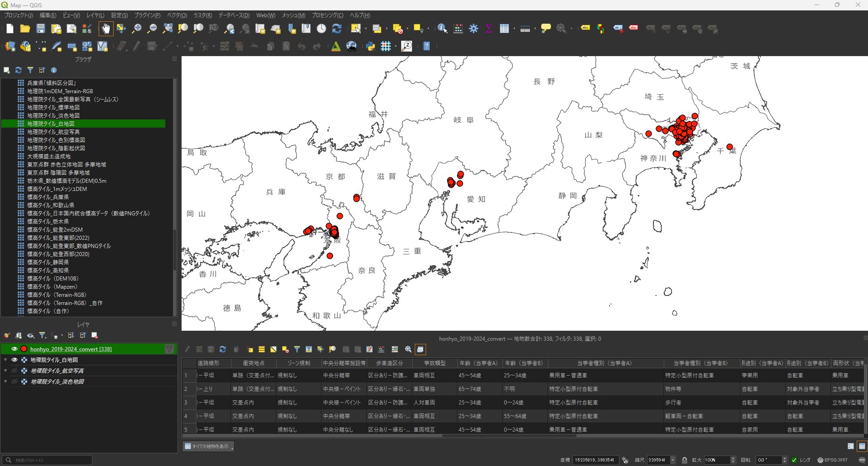Open the プロセシング(C) menu
The width and height of the screenshot is (868, 466).
[x=327, y=15]
